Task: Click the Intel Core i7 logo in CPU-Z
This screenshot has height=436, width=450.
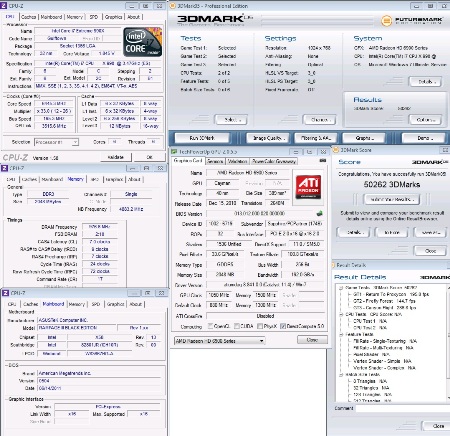Action: click(142, 42)
